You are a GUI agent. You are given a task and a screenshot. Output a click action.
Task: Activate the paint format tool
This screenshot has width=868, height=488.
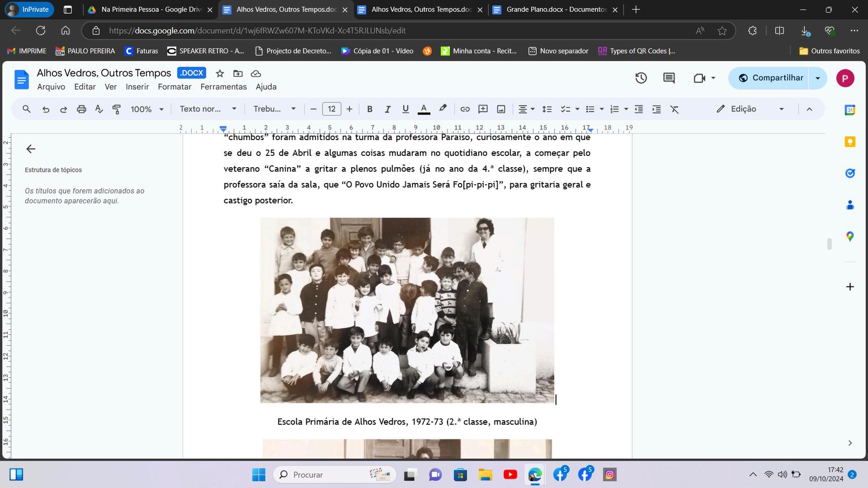tap(116, 109)
